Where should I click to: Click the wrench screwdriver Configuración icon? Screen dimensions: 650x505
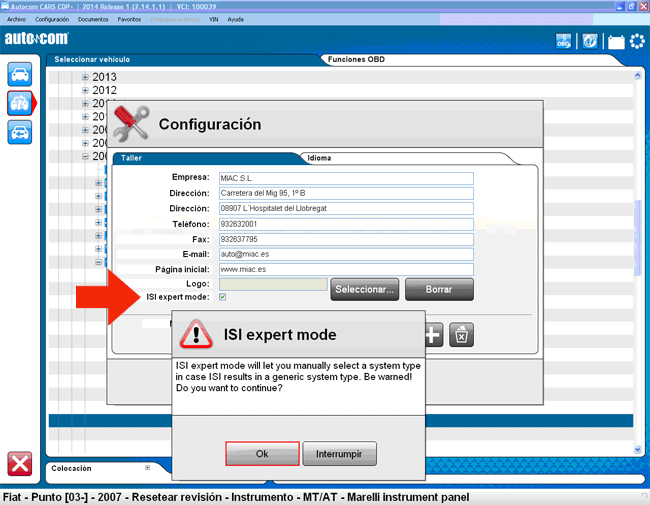point(131,123)
